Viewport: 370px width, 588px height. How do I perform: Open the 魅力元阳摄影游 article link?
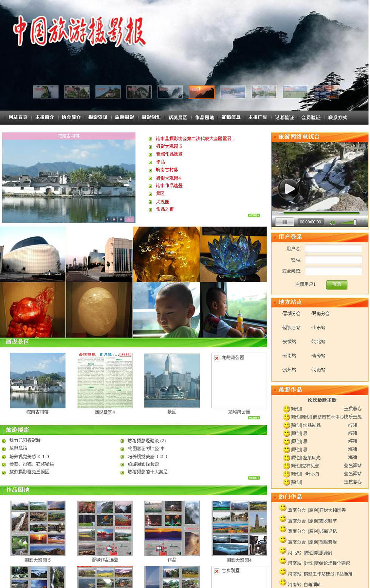tap(25, 440)
